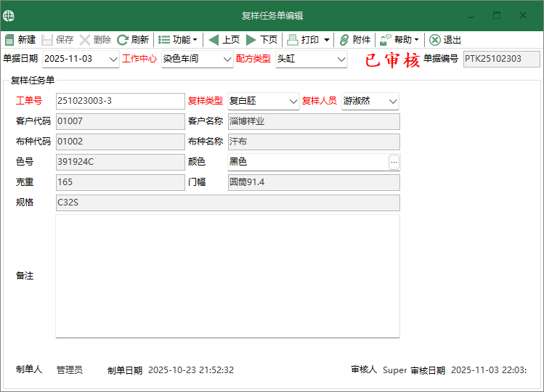Click the 布种代码 field 01002
The image size is (544, 392).
pos(121,142)
